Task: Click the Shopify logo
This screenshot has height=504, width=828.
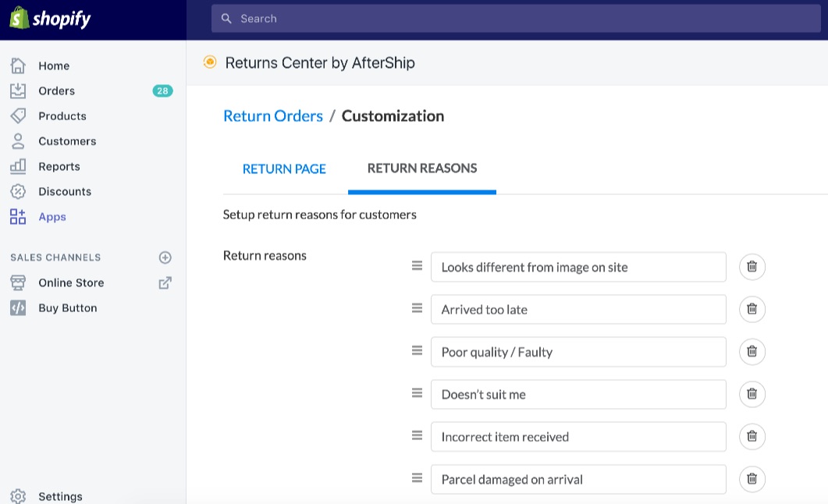Action: (51, 19)
